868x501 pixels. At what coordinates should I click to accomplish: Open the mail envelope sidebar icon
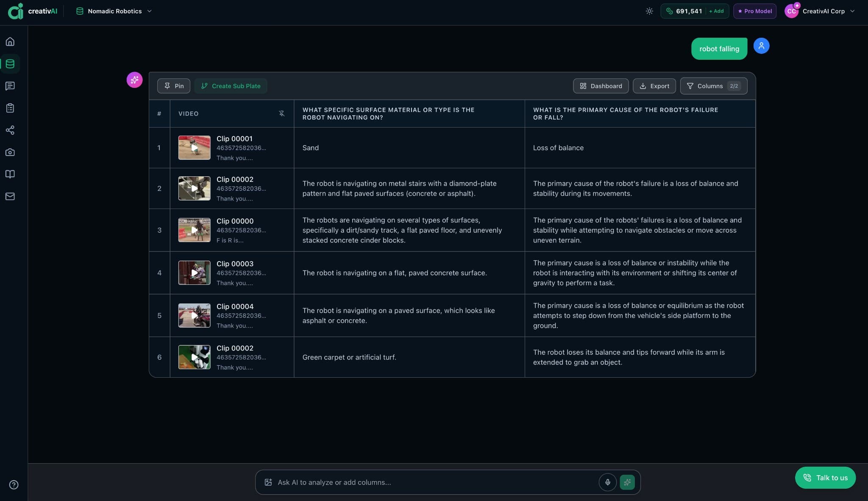click(x=10, y=196)
